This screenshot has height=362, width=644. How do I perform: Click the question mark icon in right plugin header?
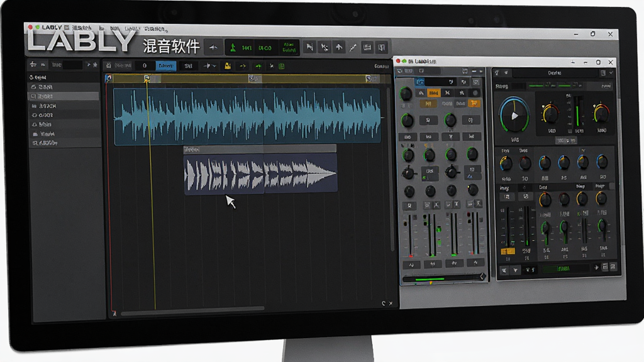coord(497,73)
